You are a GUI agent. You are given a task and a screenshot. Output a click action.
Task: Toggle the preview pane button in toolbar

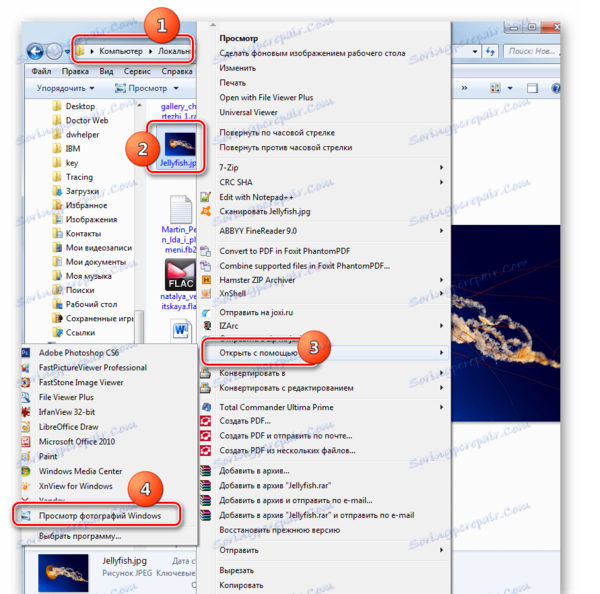(532, 88)
